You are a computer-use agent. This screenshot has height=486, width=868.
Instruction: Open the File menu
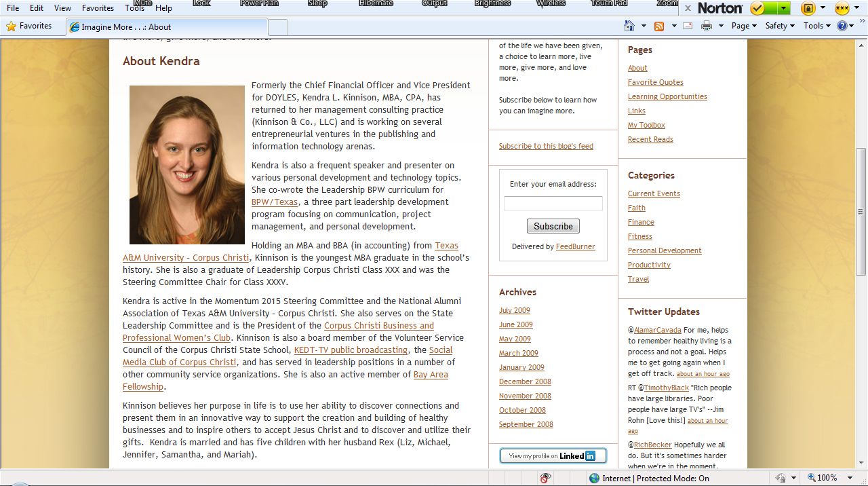[x=13, y=8]
